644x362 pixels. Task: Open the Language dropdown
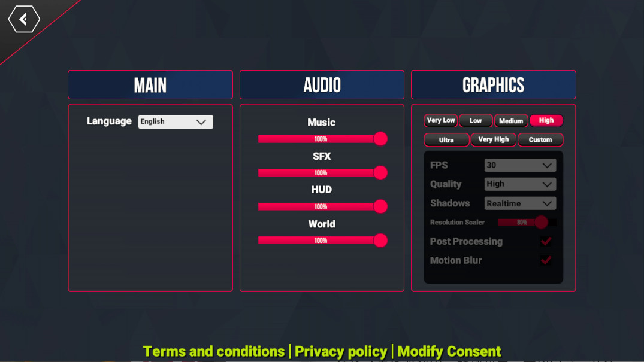coord(176,121)
